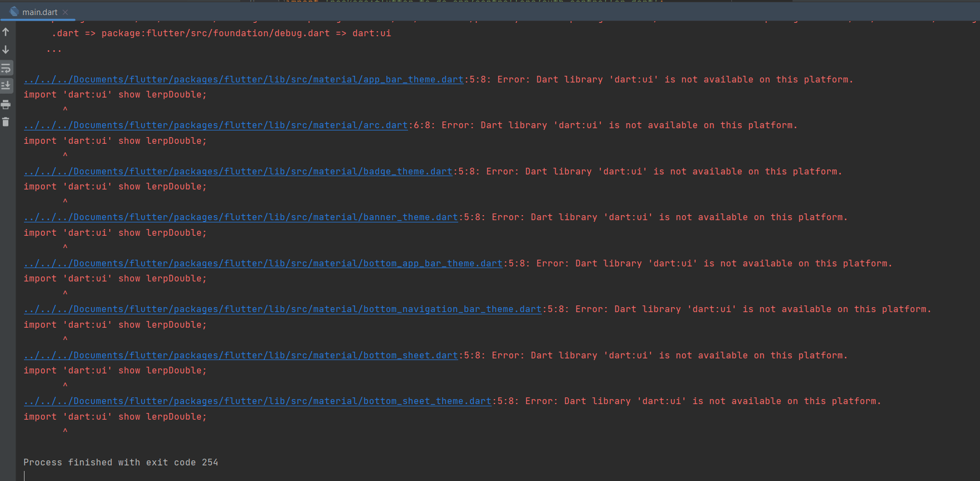The image size is (980, 481).
Task: Open the bottom_sheet_theme.dart error link
Action: tap(258, 401)
